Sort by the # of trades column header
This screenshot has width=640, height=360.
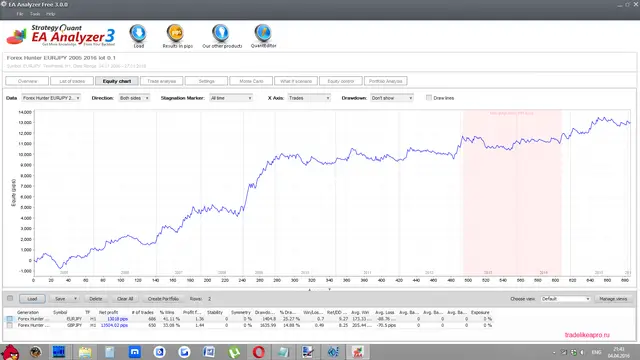142,312
